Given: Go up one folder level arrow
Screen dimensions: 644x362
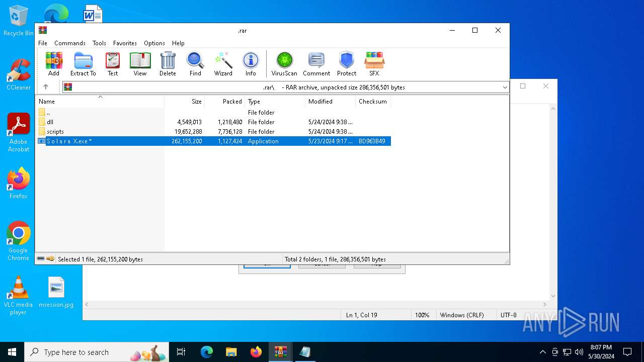Looking at the screenshot, I should [x=46, y=87].
